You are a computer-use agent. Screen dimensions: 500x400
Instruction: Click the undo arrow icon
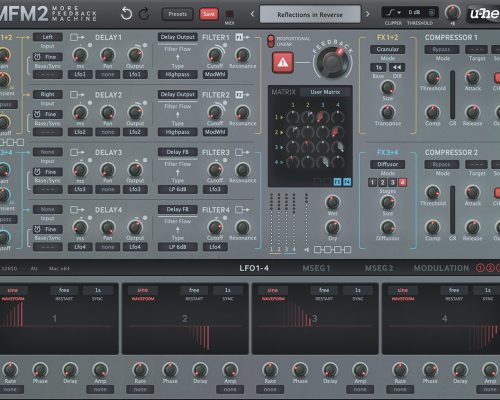(126, 14)
